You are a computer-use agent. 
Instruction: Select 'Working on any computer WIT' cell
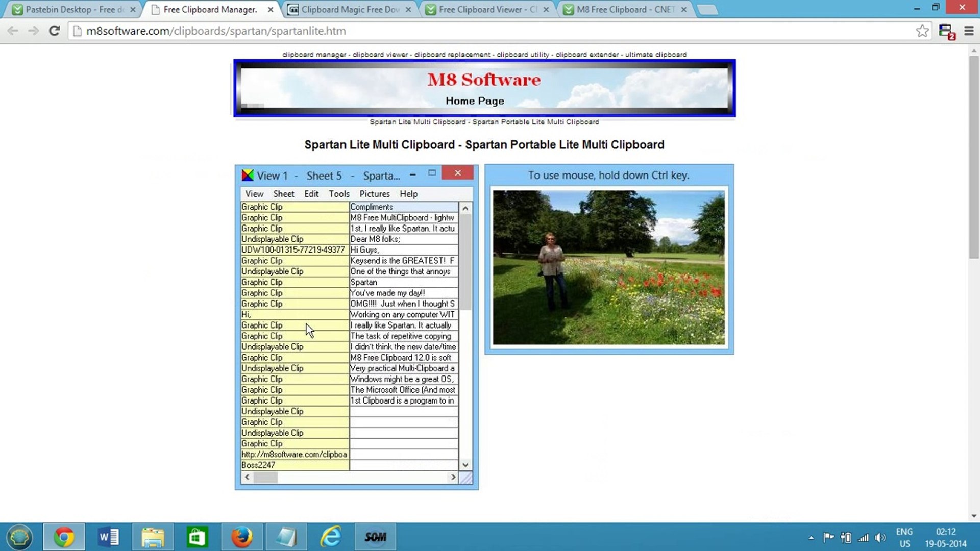[404, 314]
